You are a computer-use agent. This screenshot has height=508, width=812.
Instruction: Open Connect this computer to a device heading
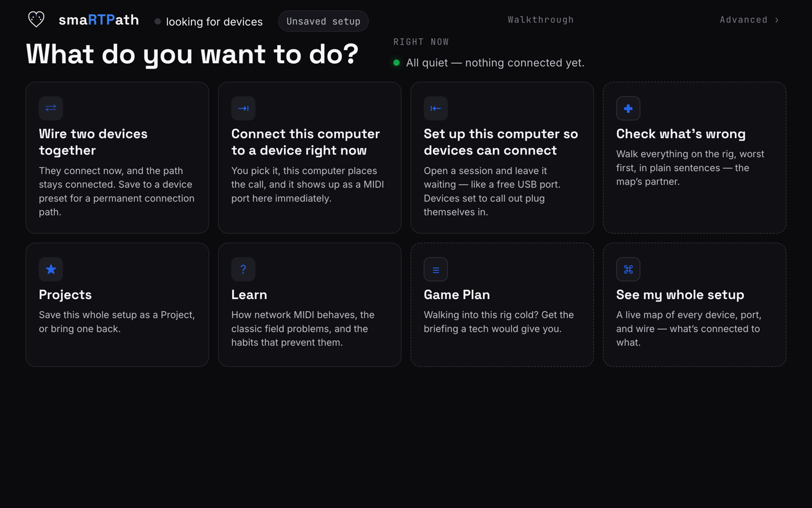click(x=306, y=142)
